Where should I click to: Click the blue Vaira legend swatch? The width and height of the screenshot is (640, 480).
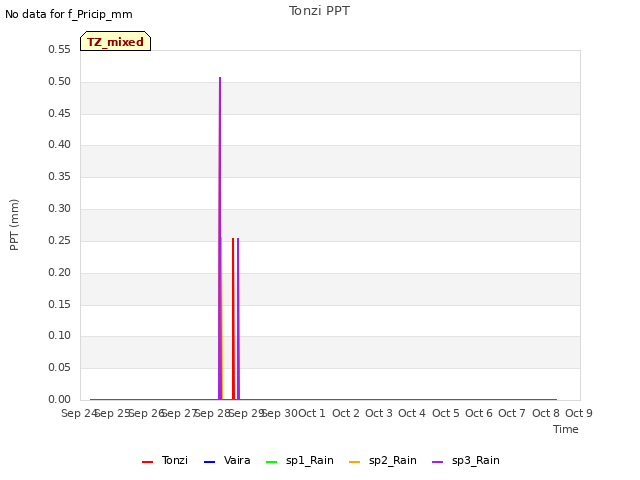point(209,462)
